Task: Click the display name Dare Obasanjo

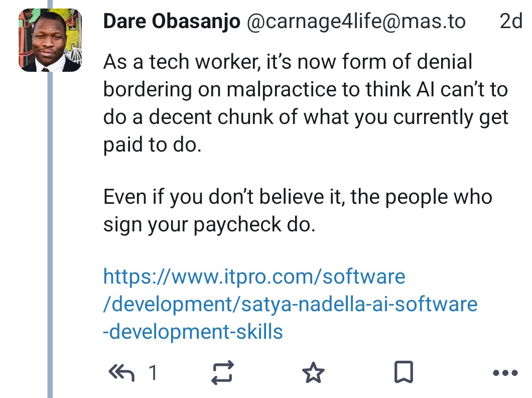Action: (x=171, y=22)
